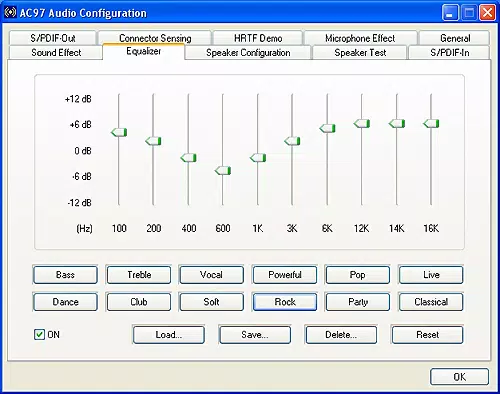Click the Save... button
The width and height of the screenshot is (500, 394).
click(255, 334)
